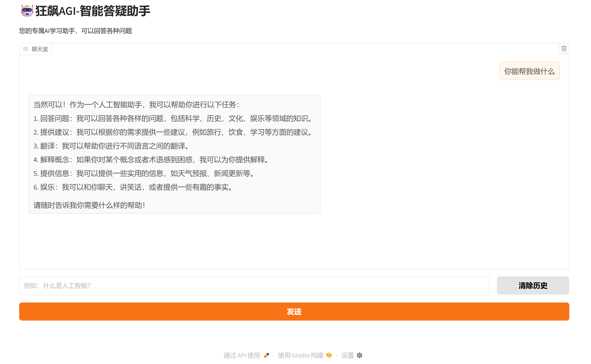Click the assistant reply's first line 当然可以
The height and width of the screenshot is (364, 591).
tap(136, 105)
